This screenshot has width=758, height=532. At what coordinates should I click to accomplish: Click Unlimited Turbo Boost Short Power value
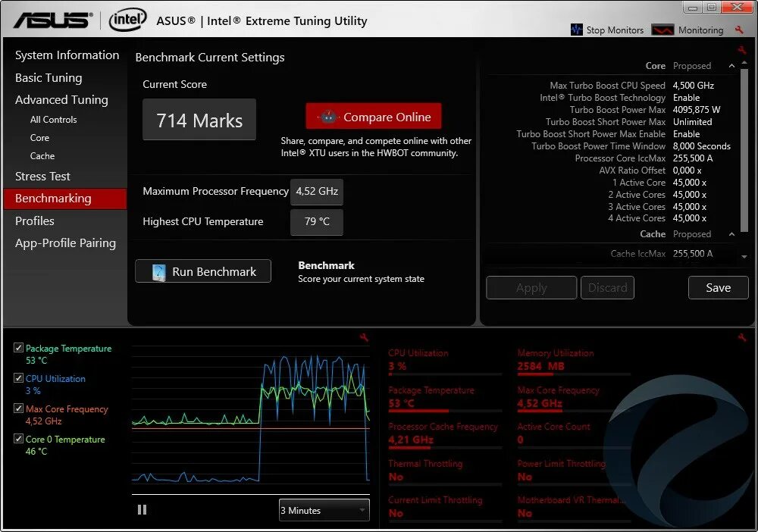(x=692, y=122)
